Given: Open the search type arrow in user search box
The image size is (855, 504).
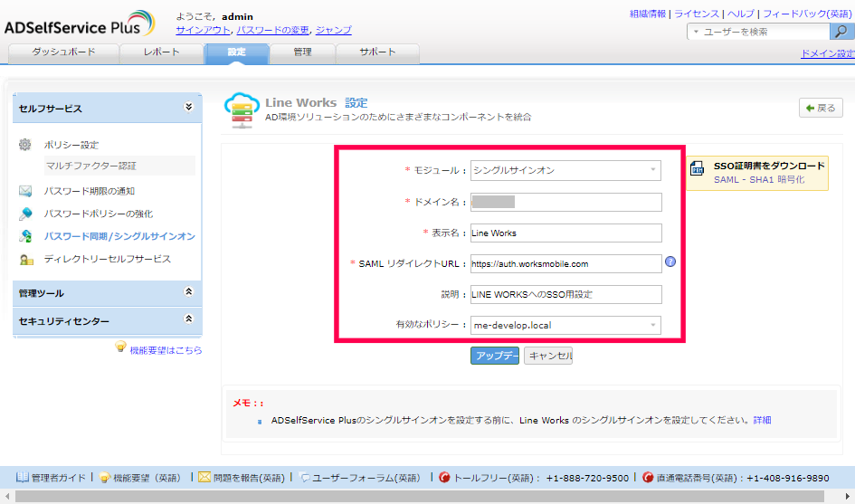Looking at the screenshot, I should 696,32.
